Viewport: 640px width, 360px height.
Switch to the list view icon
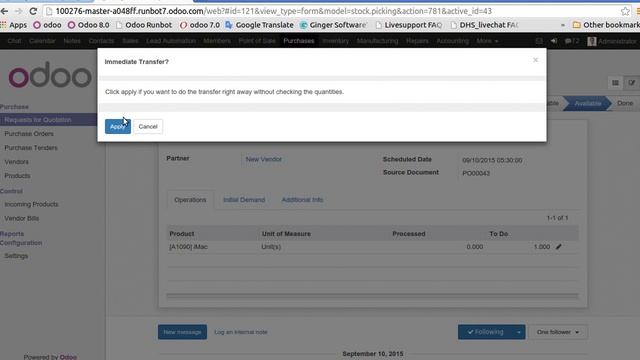pos(615,83)
